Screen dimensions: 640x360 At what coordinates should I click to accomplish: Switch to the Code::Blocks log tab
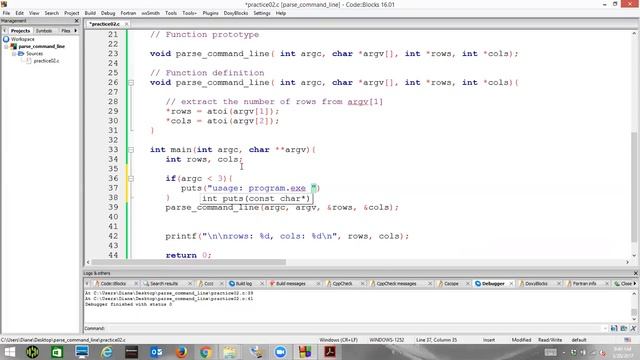(113, 284)
